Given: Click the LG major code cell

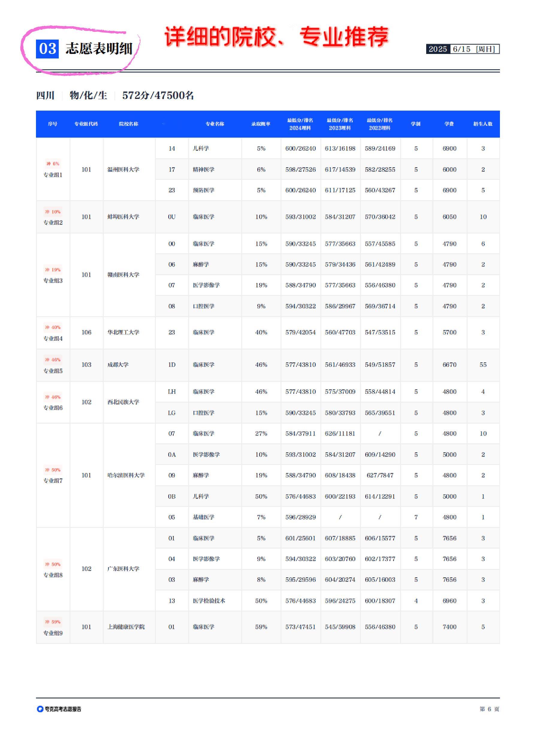Looking at the screenshot, I should coord(172,413).
